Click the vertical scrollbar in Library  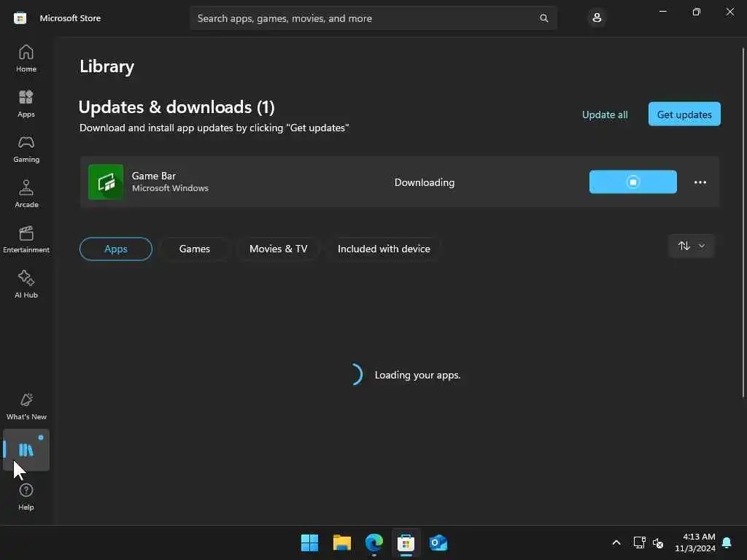coord(743,222)
